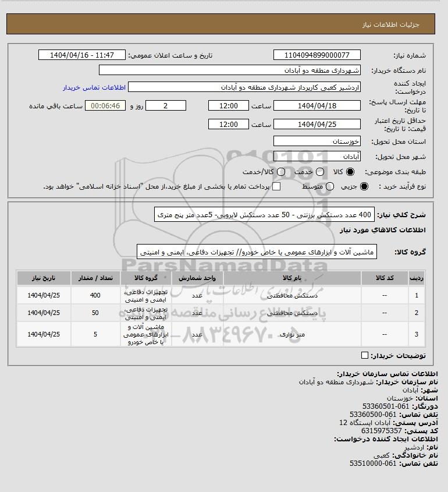Image resolution: width=448 pixels, height=492 pixels.
Task: Click the announcement date field 1404/04/16 - 11:47
Action: pyautogui.click(x=82, y=55)
